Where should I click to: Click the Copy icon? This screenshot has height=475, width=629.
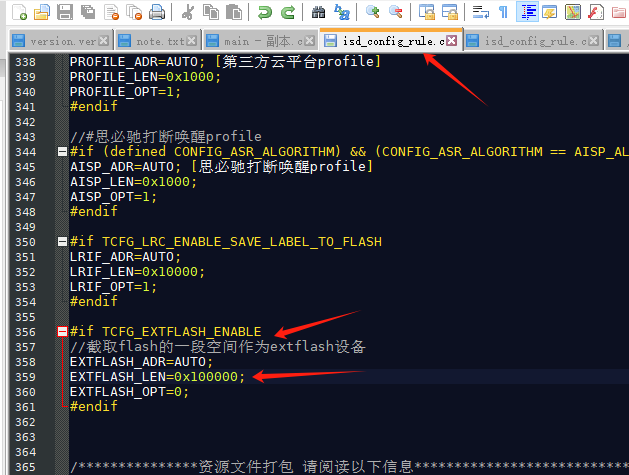(x=211, y=12)
